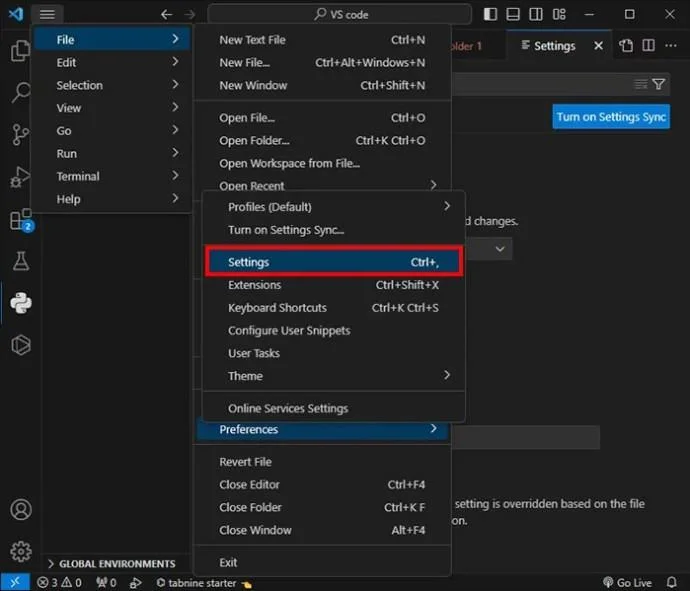Open the Help menu
690x591 pixels.
pyautogui.click(x=113, y=199)
